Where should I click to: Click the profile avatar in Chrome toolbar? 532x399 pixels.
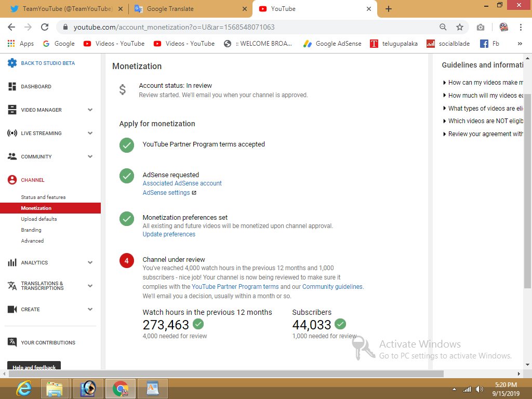(504, 27)
